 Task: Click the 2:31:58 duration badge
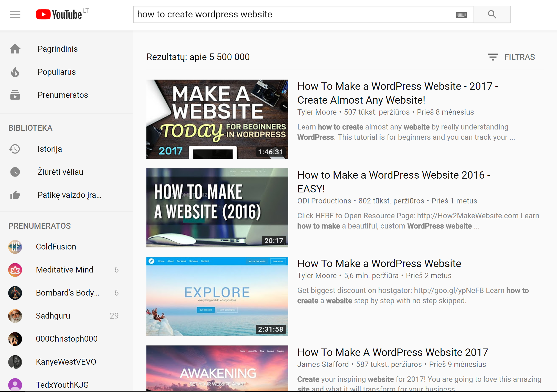tap(271, 329)
